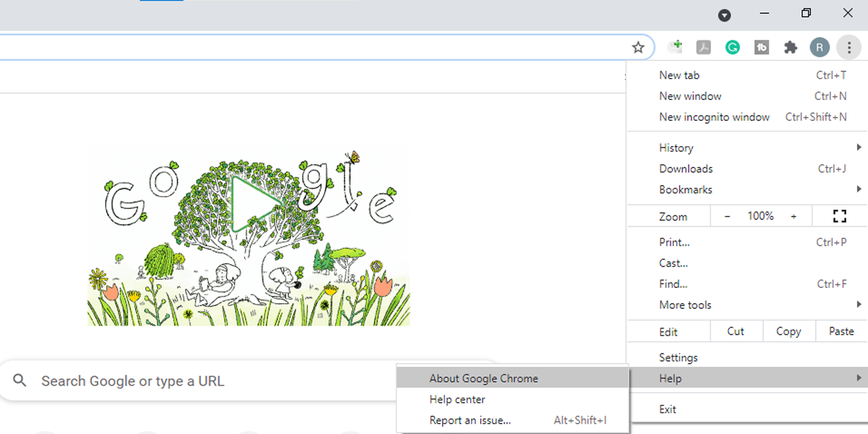Open Help center from the submenu

click(513, 399)
